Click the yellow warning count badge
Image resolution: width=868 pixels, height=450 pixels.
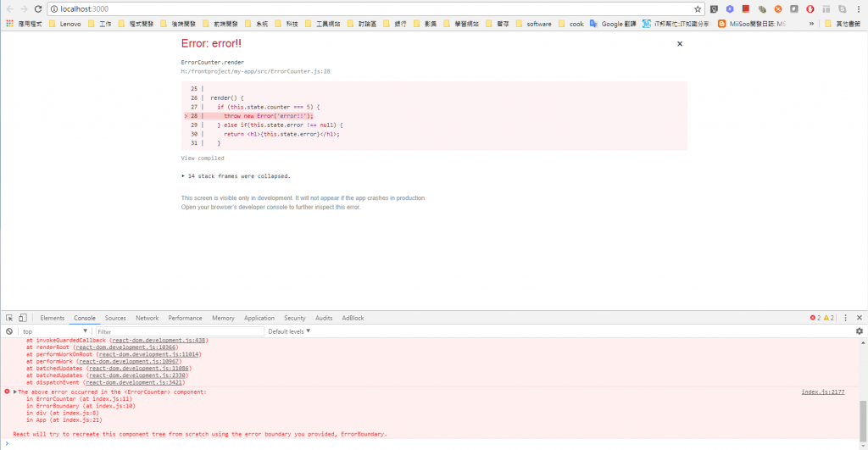[829, 318]
